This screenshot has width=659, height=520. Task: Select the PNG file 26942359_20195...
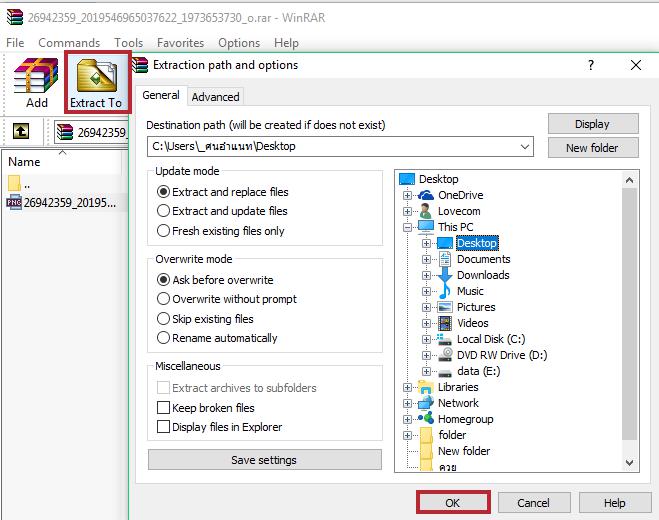61,203
